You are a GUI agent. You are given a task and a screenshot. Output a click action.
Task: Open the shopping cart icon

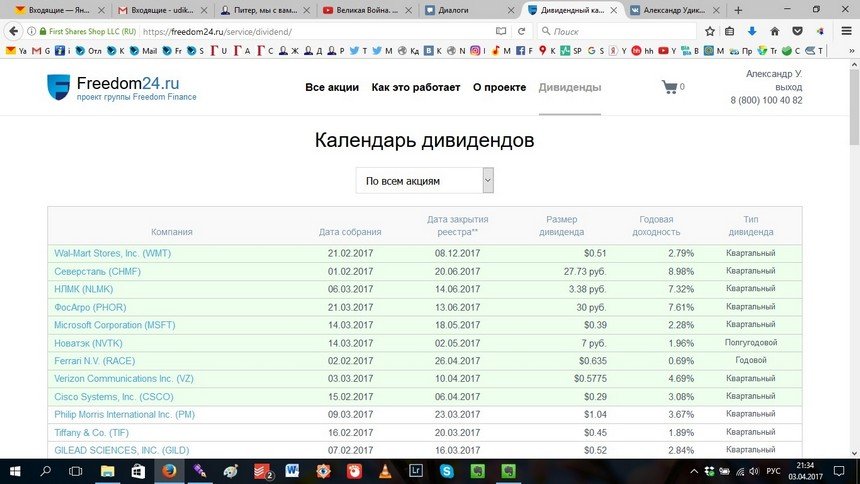click(x=669, y=87)
